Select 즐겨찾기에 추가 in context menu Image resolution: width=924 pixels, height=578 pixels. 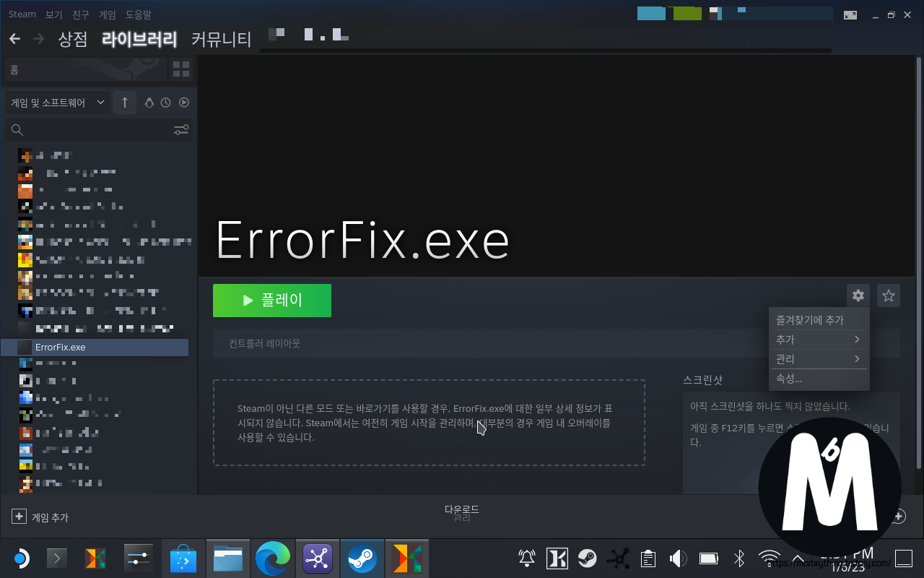coord(819,320)
